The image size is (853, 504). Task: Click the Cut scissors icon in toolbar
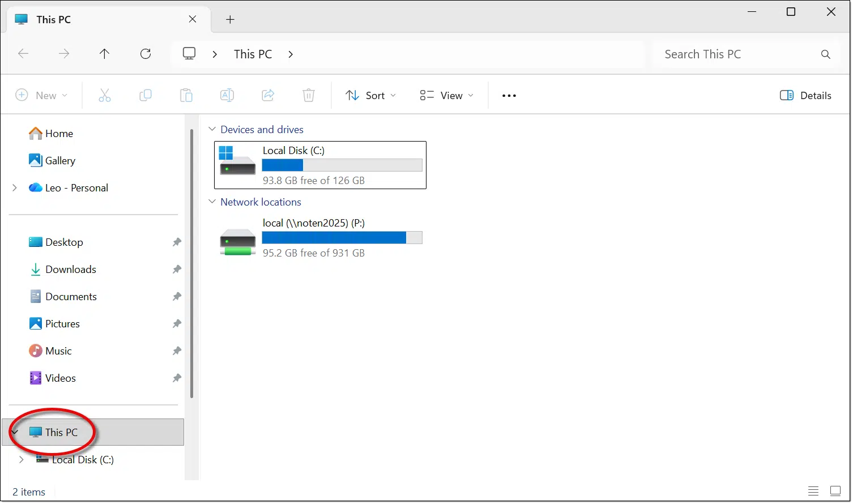coord(105,96)
